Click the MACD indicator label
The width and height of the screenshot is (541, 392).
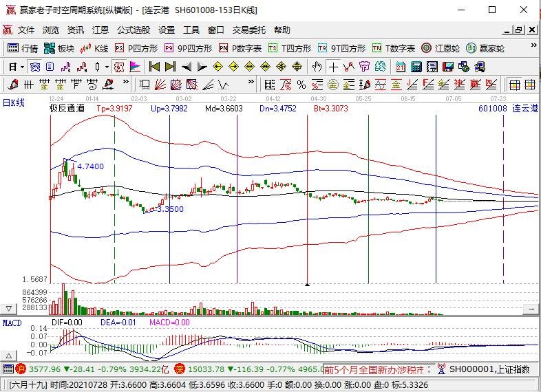tap(12, 323)
